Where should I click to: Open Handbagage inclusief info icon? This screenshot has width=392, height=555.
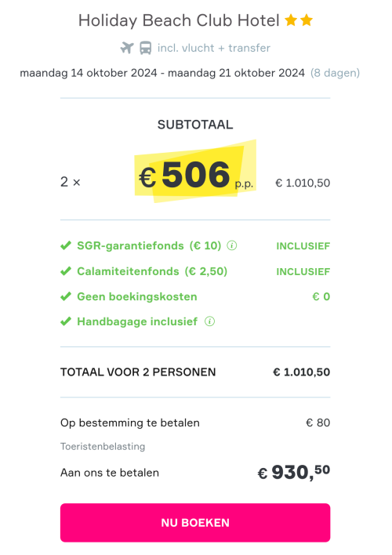pyautogui.click(x=209, y=321)
